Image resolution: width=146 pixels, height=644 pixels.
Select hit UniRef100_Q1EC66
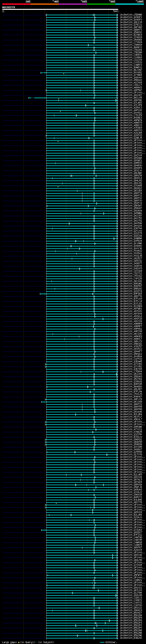pyautogui.click(x=131, y=236)
